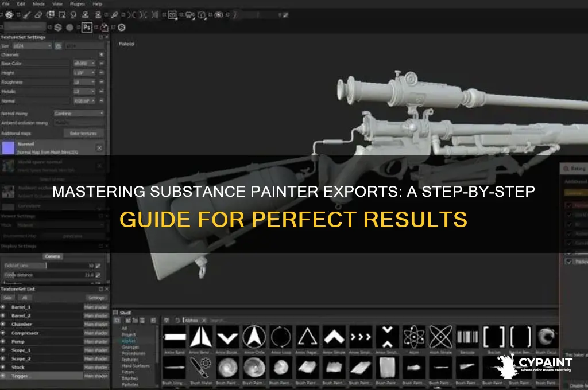Close the TextureSet Settings panel
This screenshot has width=588, height=390.
click(106, 37)
